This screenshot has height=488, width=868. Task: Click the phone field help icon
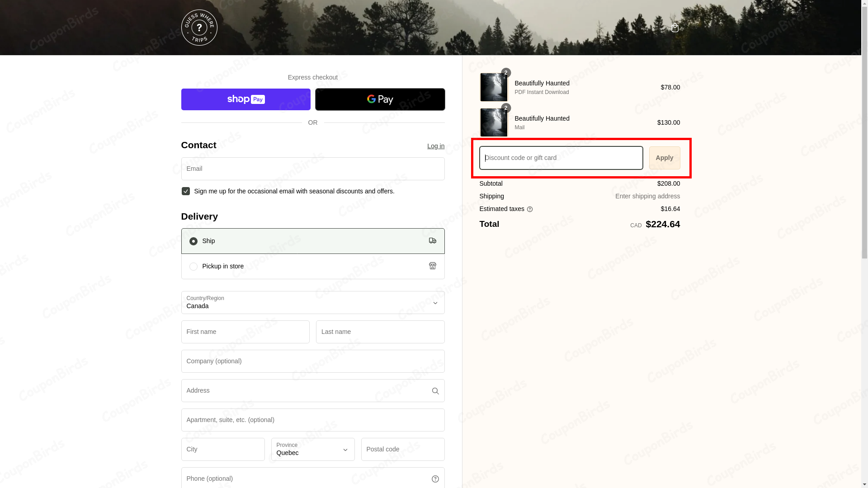435,479
